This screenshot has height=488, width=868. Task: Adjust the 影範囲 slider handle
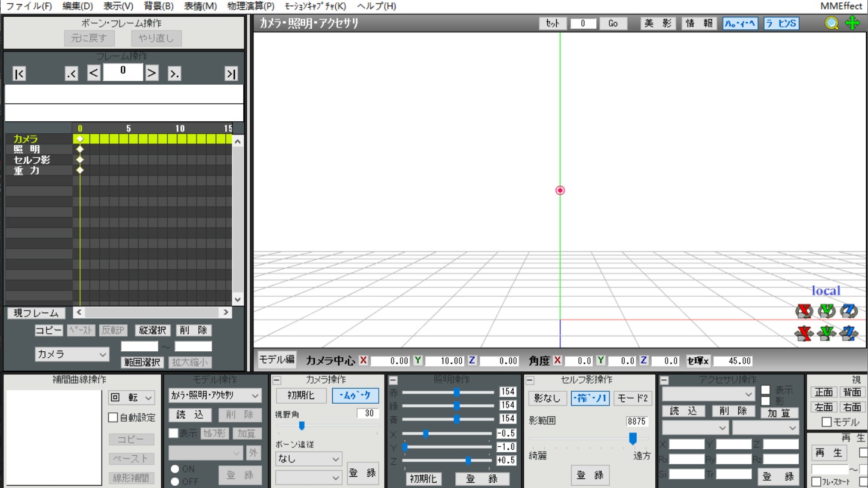pos(633,439)
